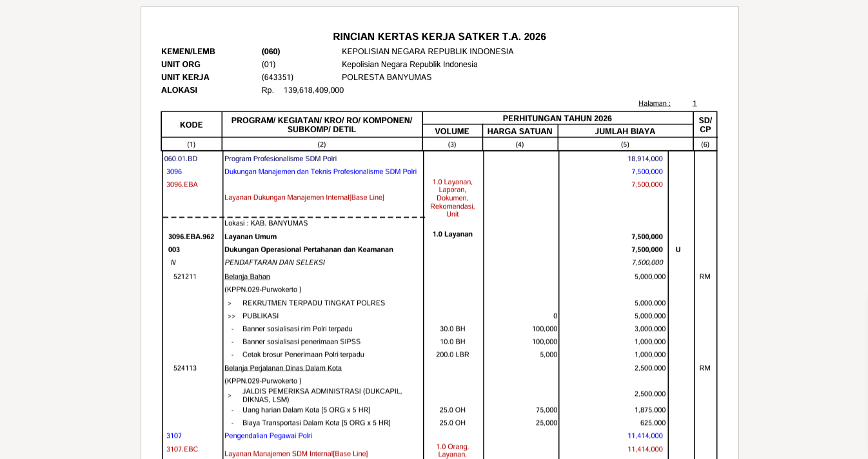Select Layanan Manajemen SDM Internal[Base Line]
868x459 pixels.
[x=296, y=454]
